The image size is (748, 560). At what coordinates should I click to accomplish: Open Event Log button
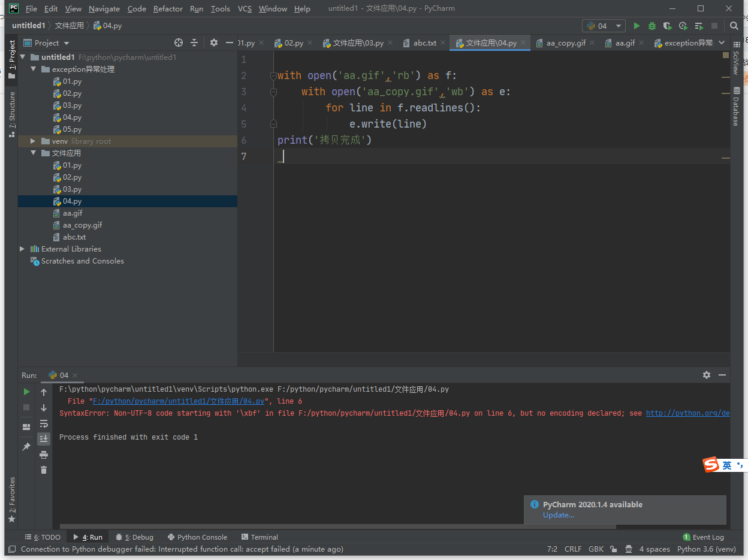pos(703,537)
